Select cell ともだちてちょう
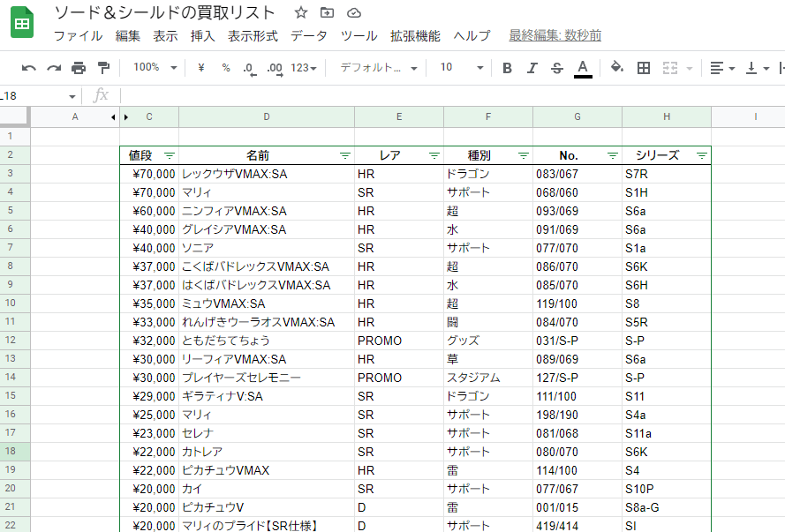Screen dimensions: 785x532 coord(267,341)
